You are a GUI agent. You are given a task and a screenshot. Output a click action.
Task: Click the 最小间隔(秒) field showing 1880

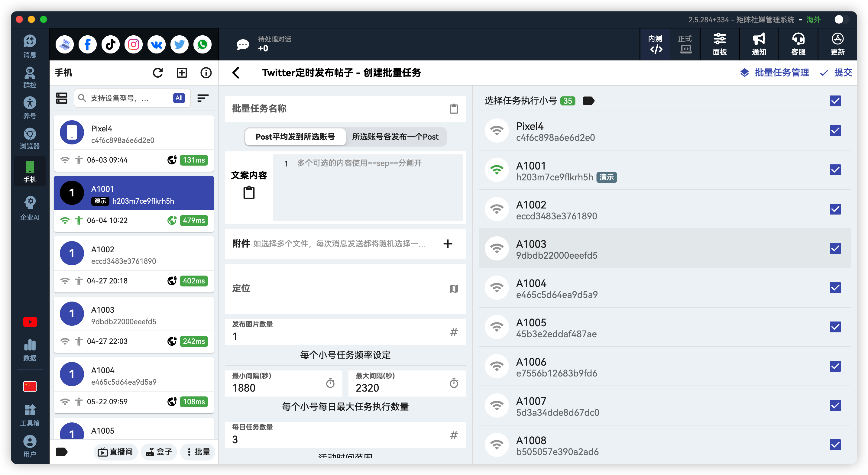(283, 383)
